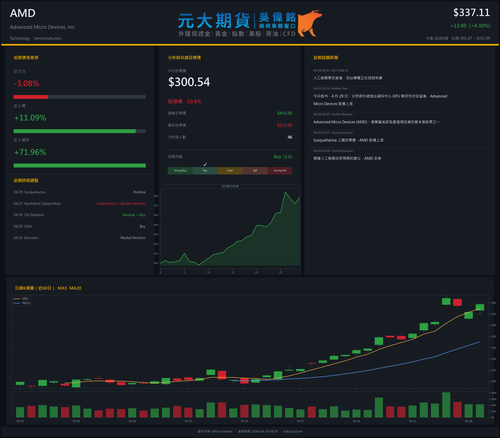Click the $300.54 average target price
This screenshot has height=438, width=500.
tap(189, 82)
